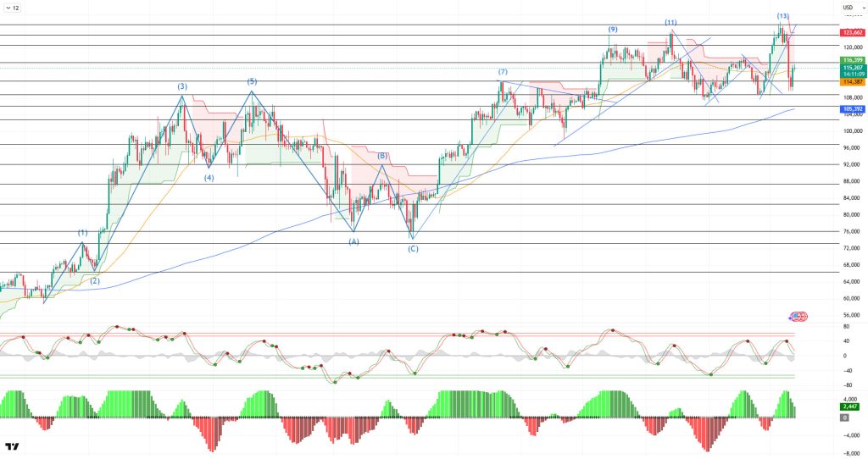The height and width of the screenshot is (459, 868).
Task: Click the green 116,399 price label
Action: pos(852,61)
